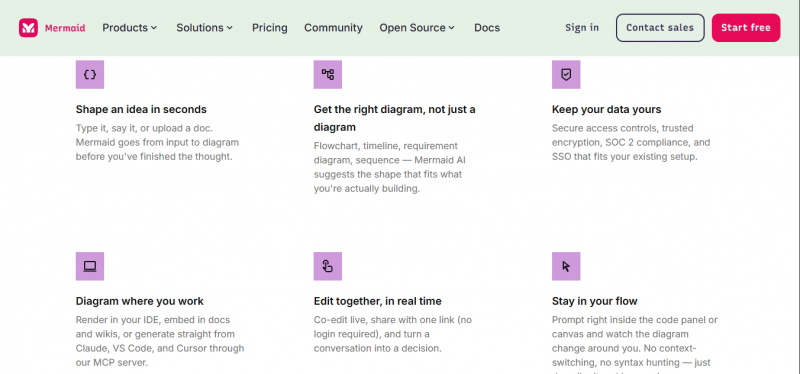800x374 pixels.
Task: Click the cursor arrow icon above Stay in your flow
Action: [x=566, y=266]
